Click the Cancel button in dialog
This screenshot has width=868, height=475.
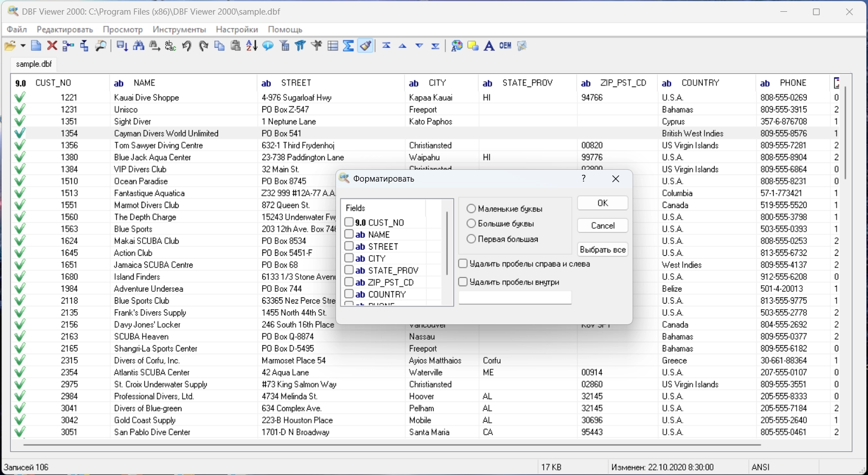pyautogui.click(x=602, y=225)
